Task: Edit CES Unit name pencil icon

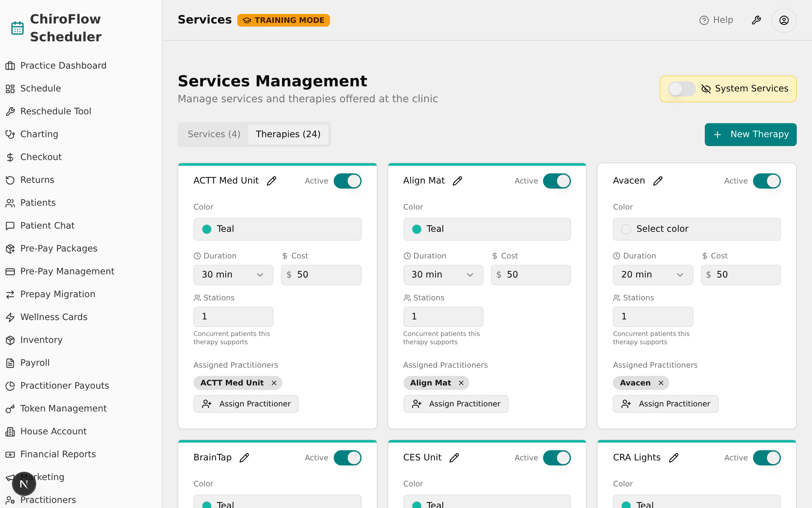Action: point(454,458)
